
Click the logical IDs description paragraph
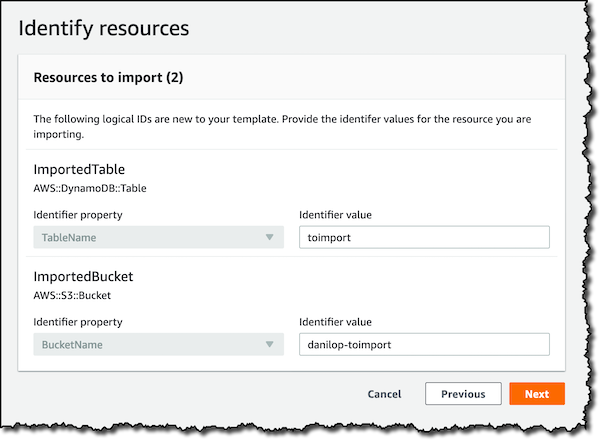pos(282,127)
